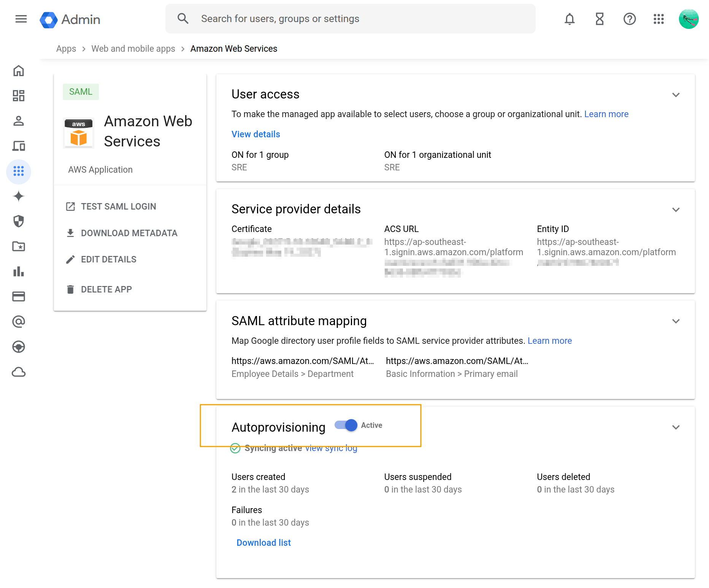Open Generative AI sparkle icon in sidebar

point(19,196)
